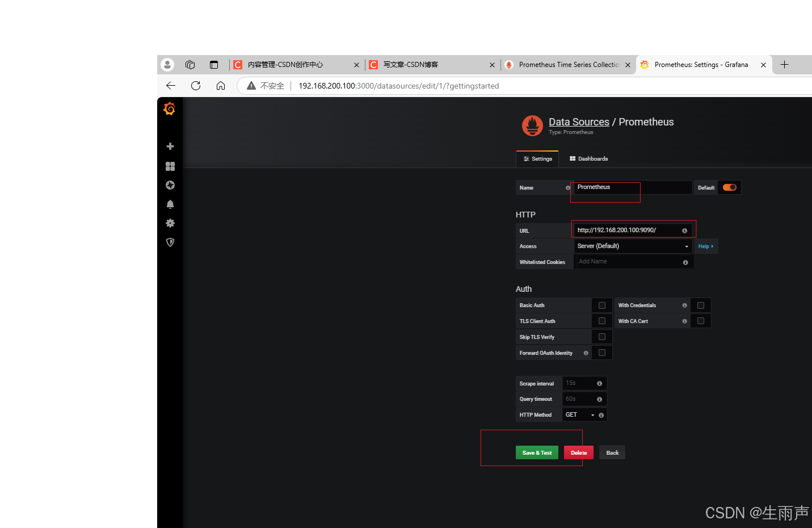Enable the With Credentials checkbox

tap(701, 305)
